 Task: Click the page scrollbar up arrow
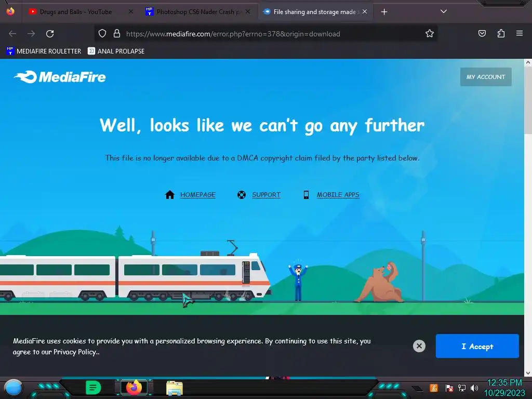528,62
